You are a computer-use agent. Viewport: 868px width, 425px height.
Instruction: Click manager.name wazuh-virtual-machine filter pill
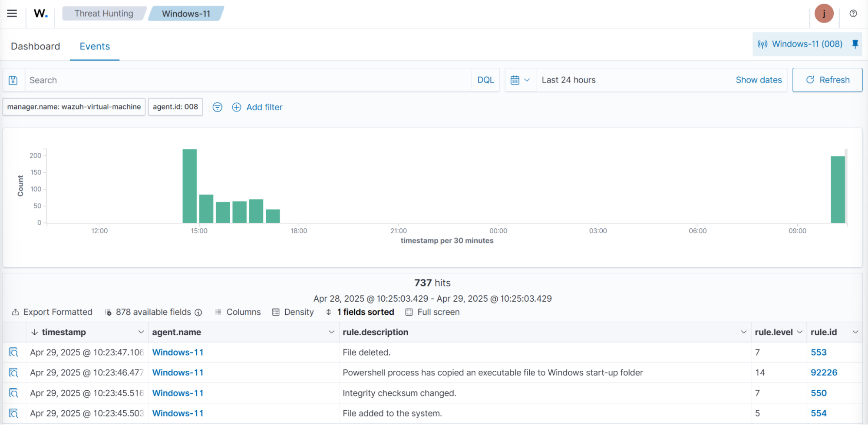click(x=74, y=107)
